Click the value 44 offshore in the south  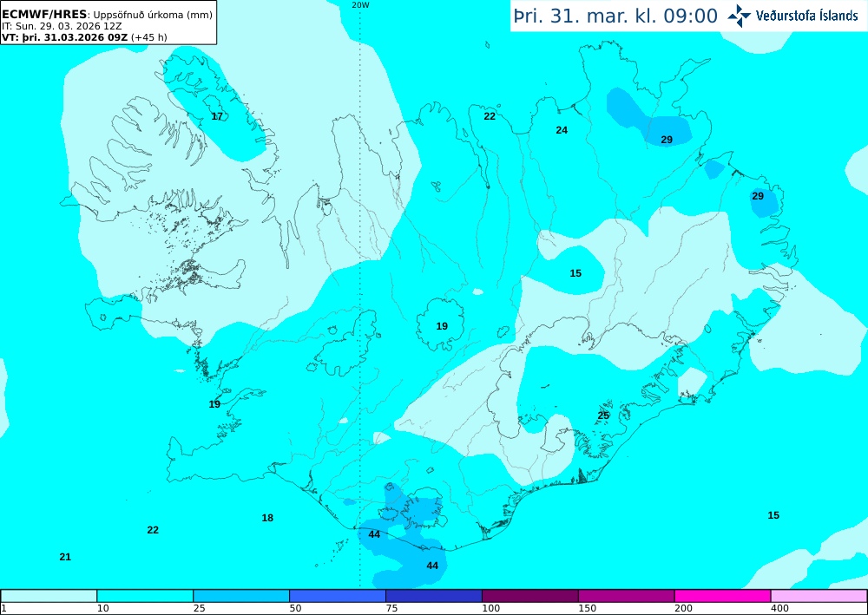(432, 566)
